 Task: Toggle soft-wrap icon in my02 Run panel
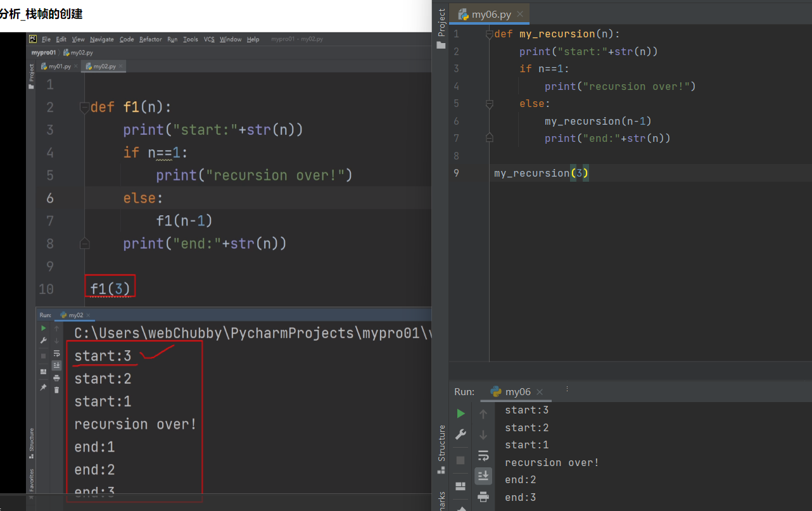click(x=56, y=353)
